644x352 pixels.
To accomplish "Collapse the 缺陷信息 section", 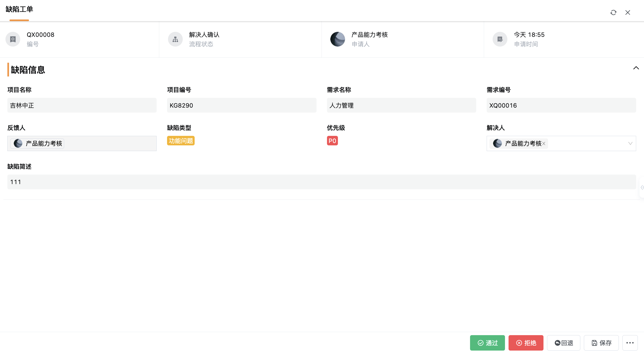I will click(x=636, y=68).
